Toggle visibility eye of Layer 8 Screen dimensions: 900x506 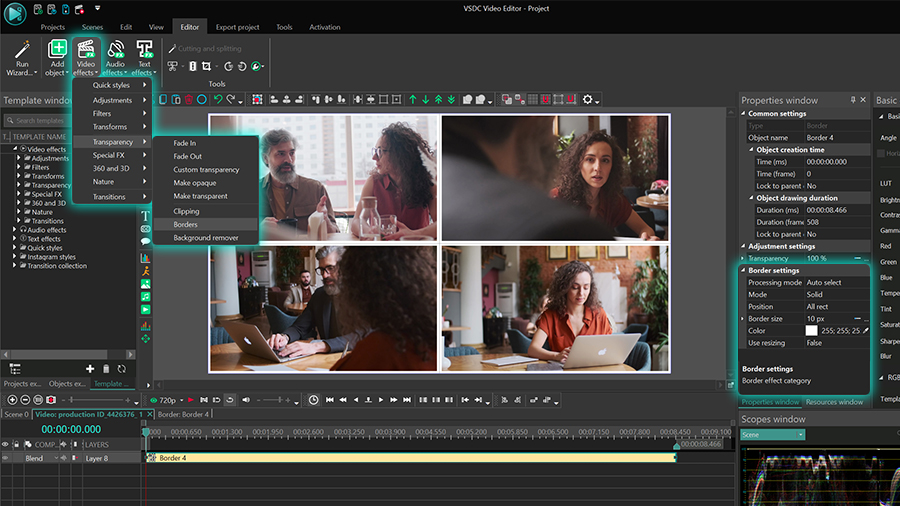[x=5, y=458]
